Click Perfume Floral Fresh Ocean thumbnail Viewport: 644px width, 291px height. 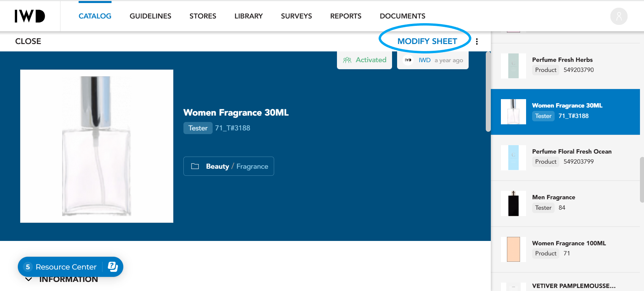click(x=513, y=158)
